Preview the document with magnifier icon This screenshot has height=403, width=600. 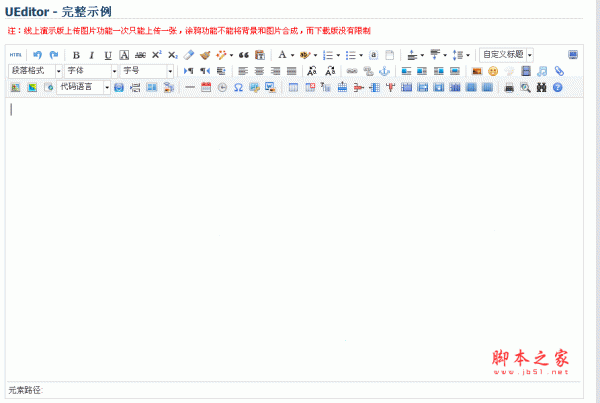click(525, 88)
